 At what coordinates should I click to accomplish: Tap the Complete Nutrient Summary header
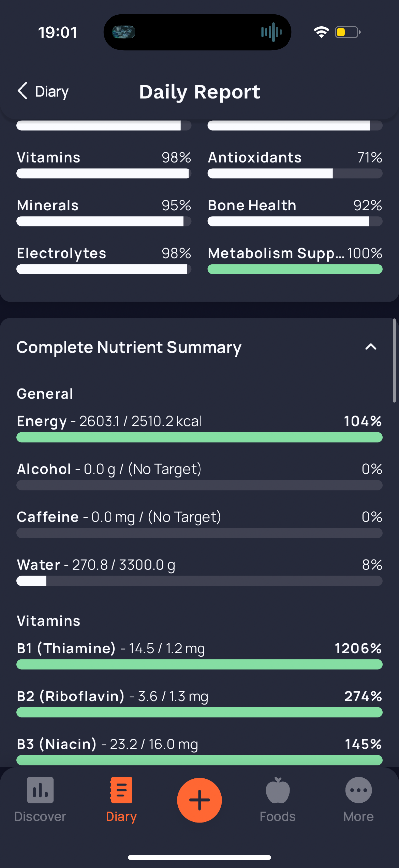click(x=129, y=347)
